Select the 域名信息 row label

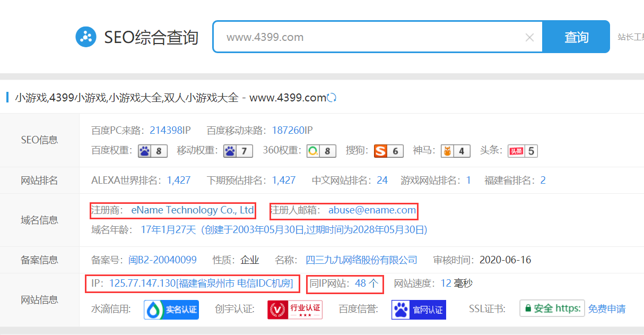click(39, 220)
